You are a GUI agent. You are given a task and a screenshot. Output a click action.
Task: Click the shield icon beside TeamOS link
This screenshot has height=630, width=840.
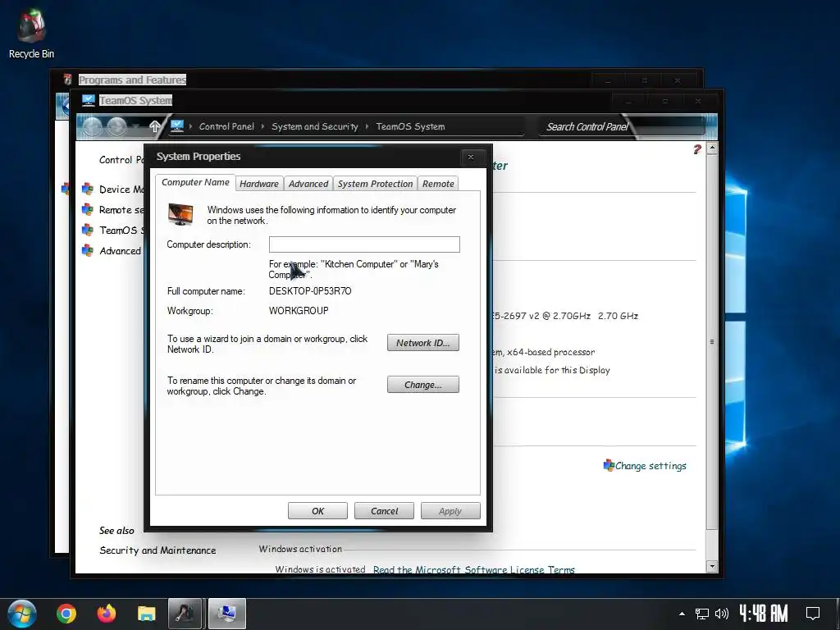coord(87,230)
